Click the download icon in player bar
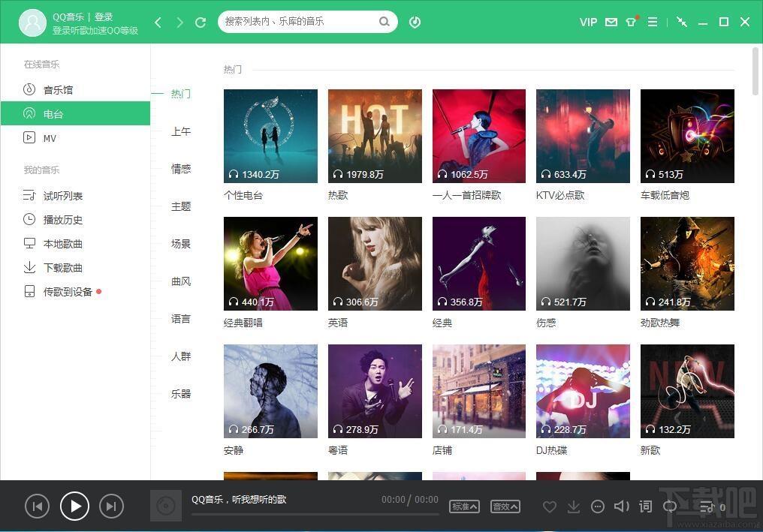763x532 pixels. [x=574, y=507]
